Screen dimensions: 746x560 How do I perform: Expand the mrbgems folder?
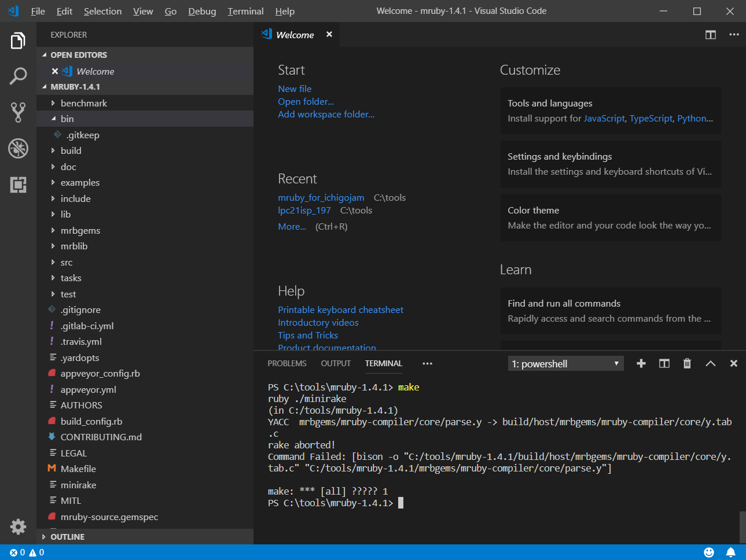[145, 230]
